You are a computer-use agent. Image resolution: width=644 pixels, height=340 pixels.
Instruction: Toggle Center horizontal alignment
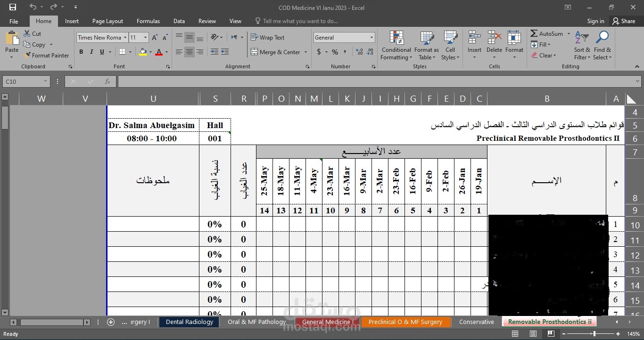tap(190, 52)
